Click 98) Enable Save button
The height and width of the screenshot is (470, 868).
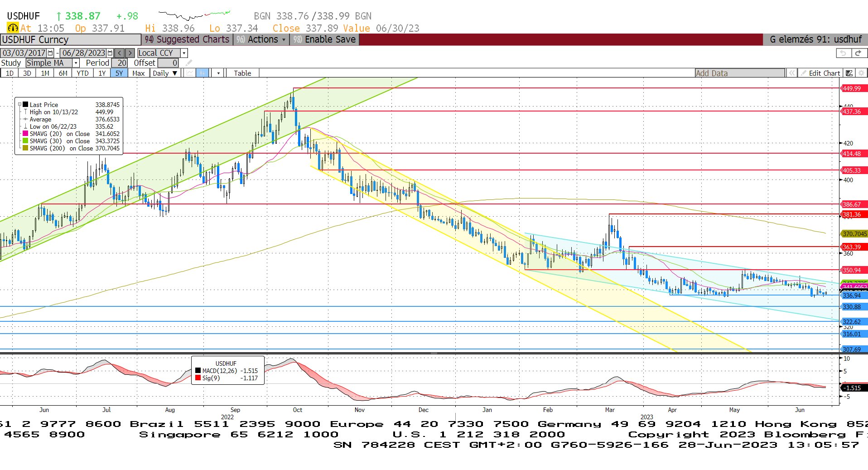(x=325, y=39)
